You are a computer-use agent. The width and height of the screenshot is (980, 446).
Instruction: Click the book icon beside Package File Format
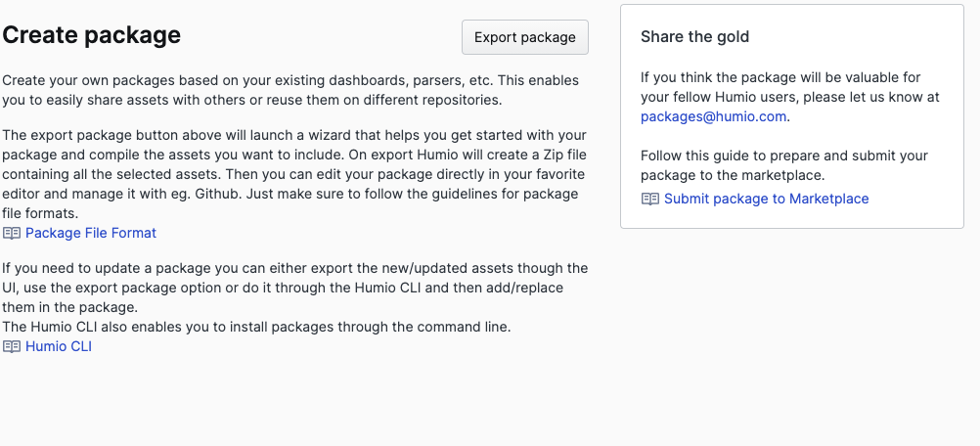pyautogui.click(x=12, y=233)
